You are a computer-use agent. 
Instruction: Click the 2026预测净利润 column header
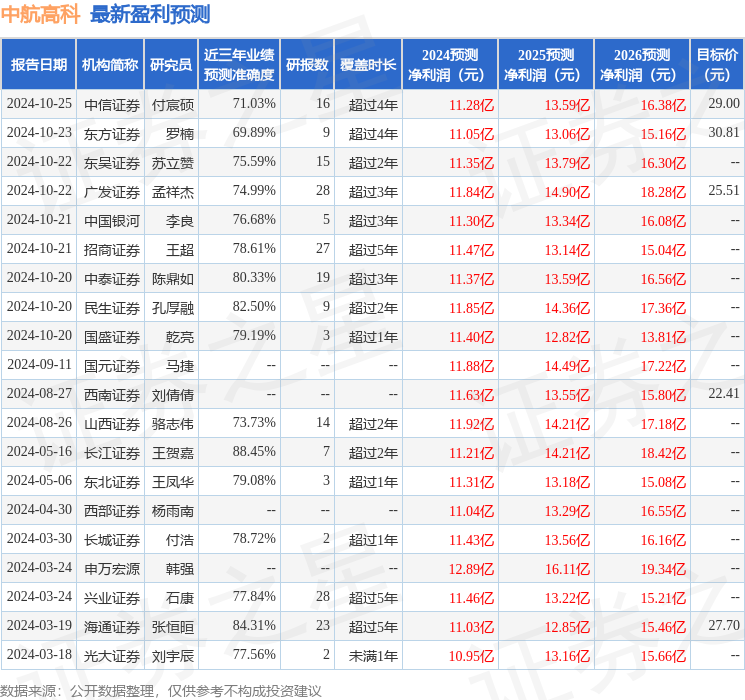tap(642, 65)
